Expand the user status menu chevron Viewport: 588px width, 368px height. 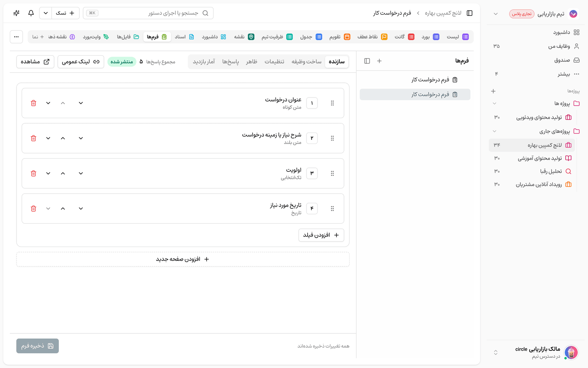[x=495, y=353]
